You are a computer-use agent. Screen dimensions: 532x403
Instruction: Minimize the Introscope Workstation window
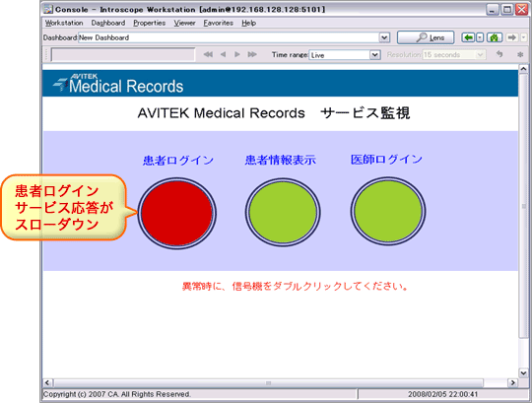tap(492, 9)
